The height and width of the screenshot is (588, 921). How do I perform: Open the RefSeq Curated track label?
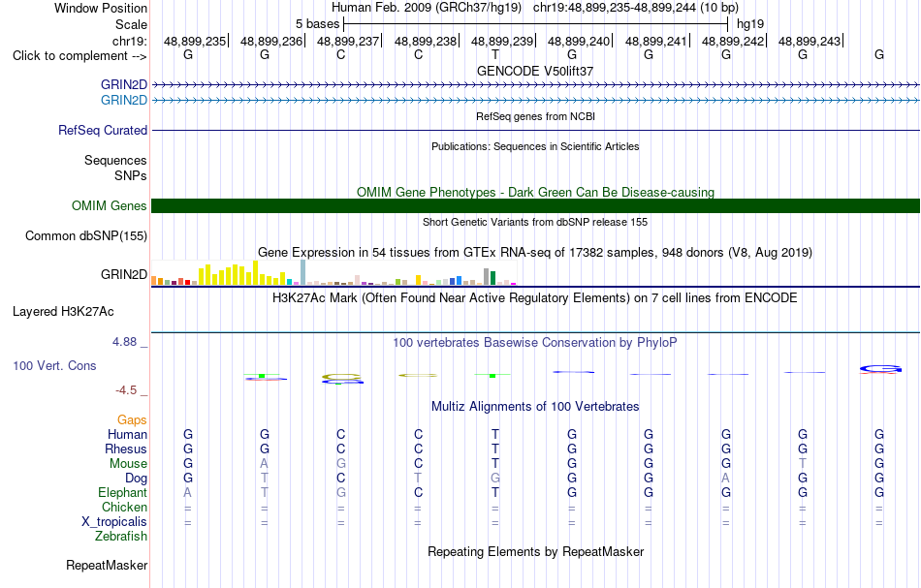102,130
